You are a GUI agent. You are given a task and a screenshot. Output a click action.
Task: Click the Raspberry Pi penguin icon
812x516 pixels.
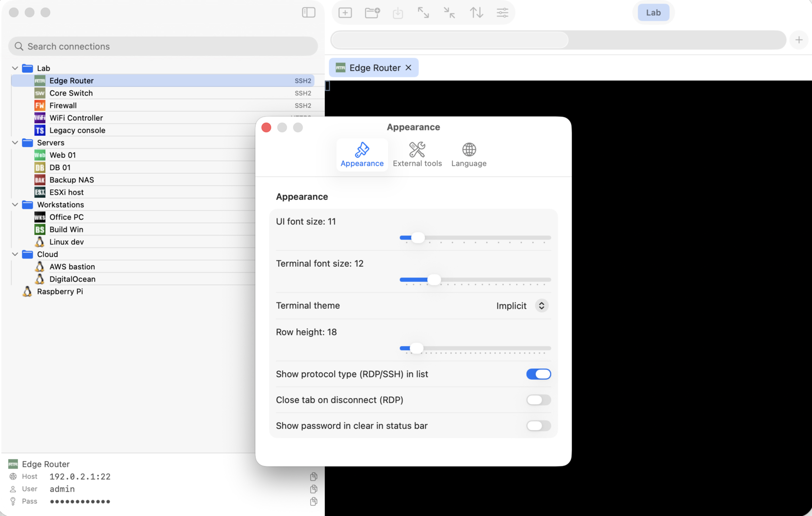pyautogui.click(x=27, y=291)
